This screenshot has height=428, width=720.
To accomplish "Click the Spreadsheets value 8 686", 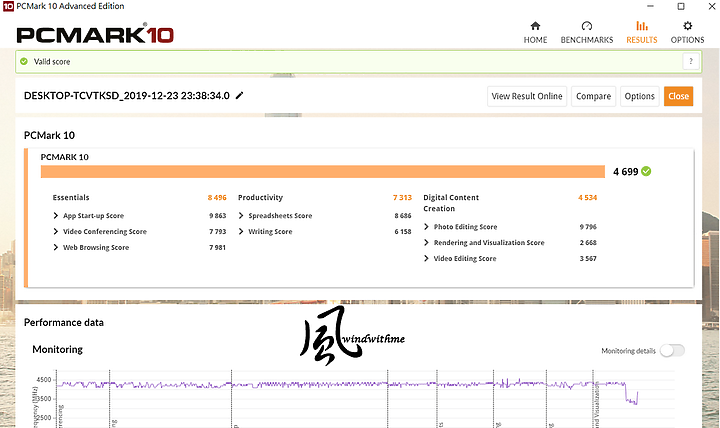I will point(403,215).
